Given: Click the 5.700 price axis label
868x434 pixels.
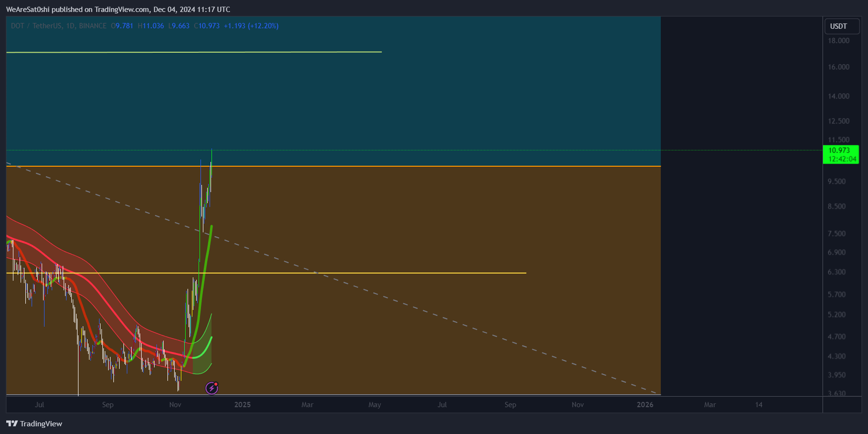Looking at the screenshot, I should coord(837,295).
